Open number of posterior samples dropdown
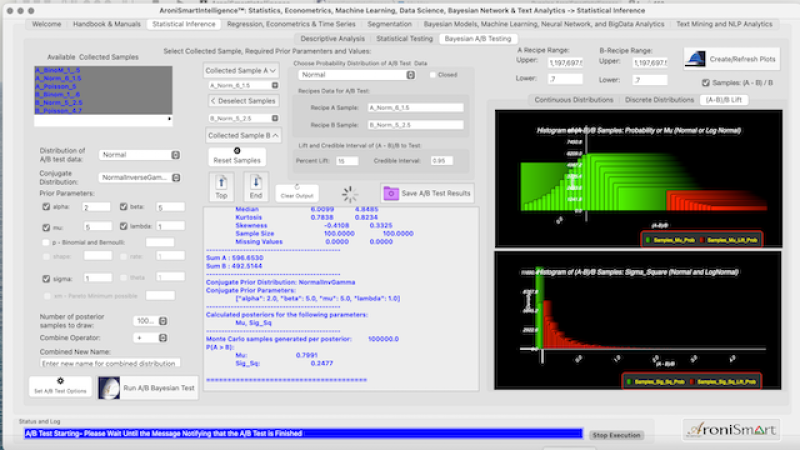 [x=151, y=321]
